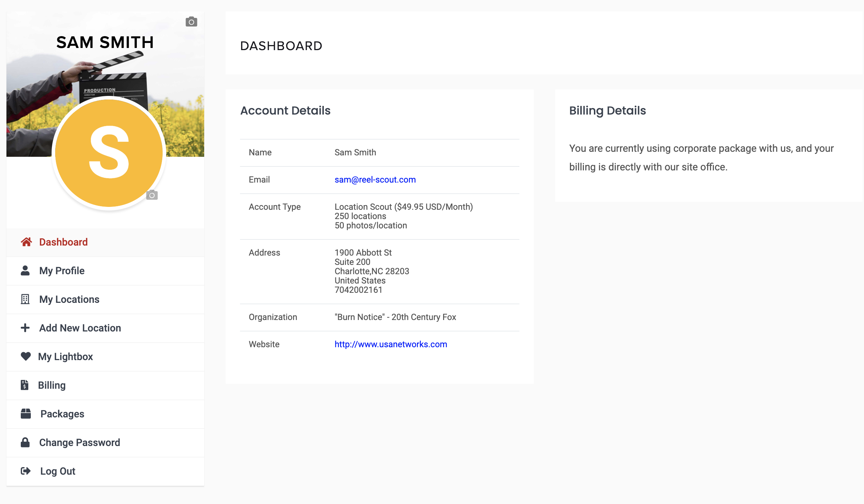Email sam@reel-scout.com via the link

click(375, 180)
